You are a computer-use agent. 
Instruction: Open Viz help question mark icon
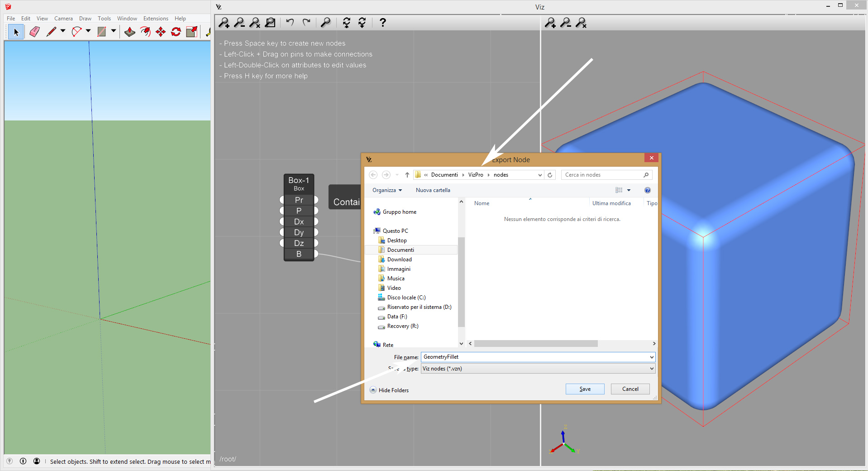[382, 22]
